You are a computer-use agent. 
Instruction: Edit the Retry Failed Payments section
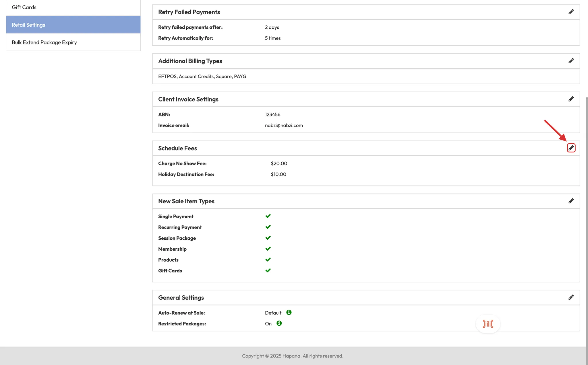pyautogui.click(x=571, y=12)
